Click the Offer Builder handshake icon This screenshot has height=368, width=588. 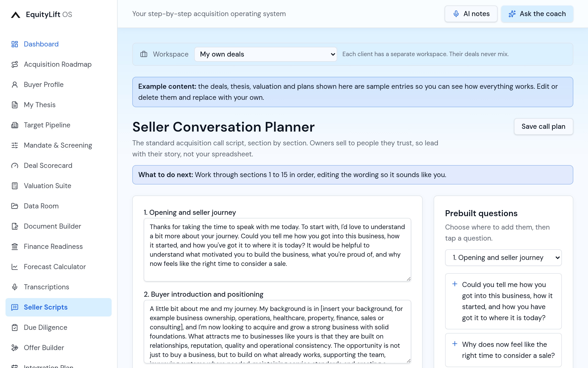coord(14,348)
